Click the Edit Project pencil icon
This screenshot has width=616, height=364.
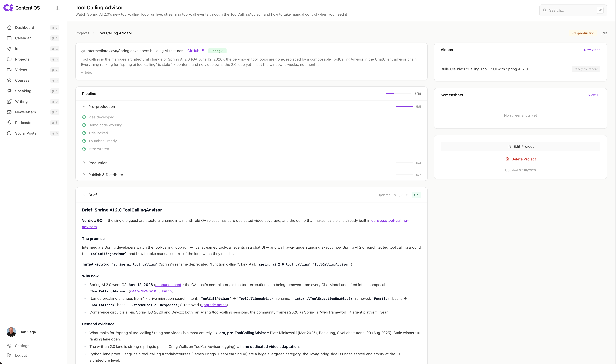coord(510,146)
